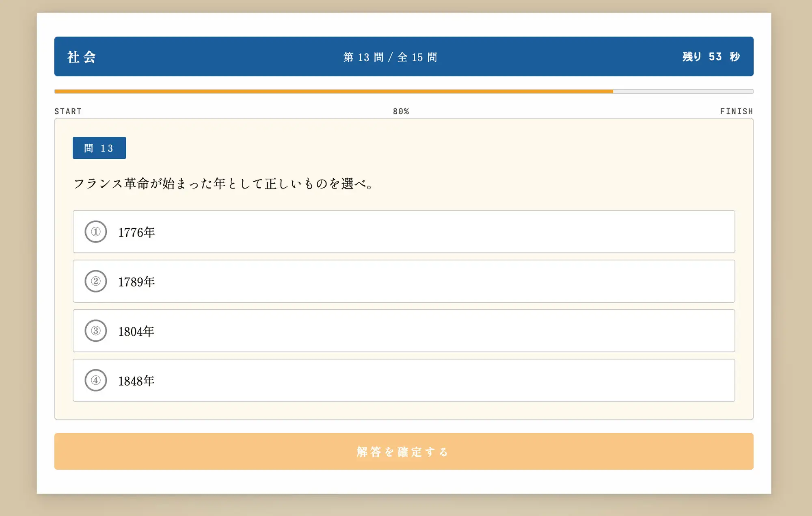Click the circled ④ marker
The width and height of the screenshot is (812, 516).
coord(96,380)
